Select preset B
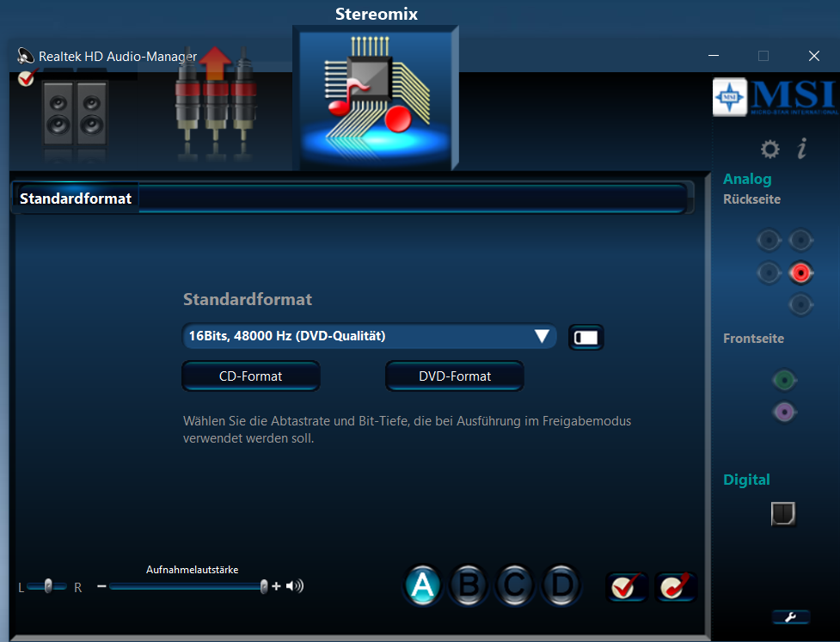The height and width of the screenshot is (642, 840). [x=469, y=585]
